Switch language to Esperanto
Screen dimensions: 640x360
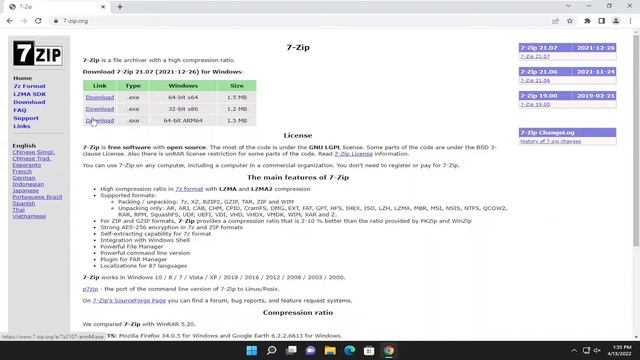point(27,165)
